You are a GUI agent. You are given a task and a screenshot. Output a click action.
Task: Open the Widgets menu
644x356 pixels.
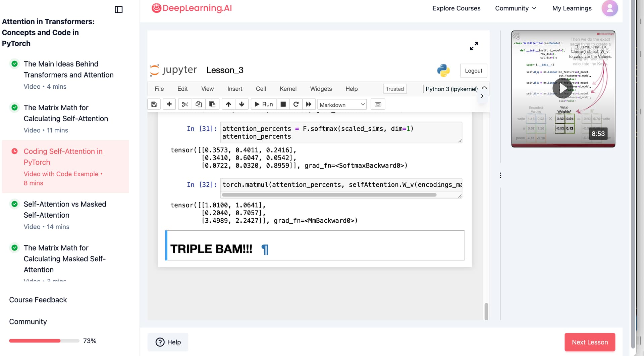321,89
